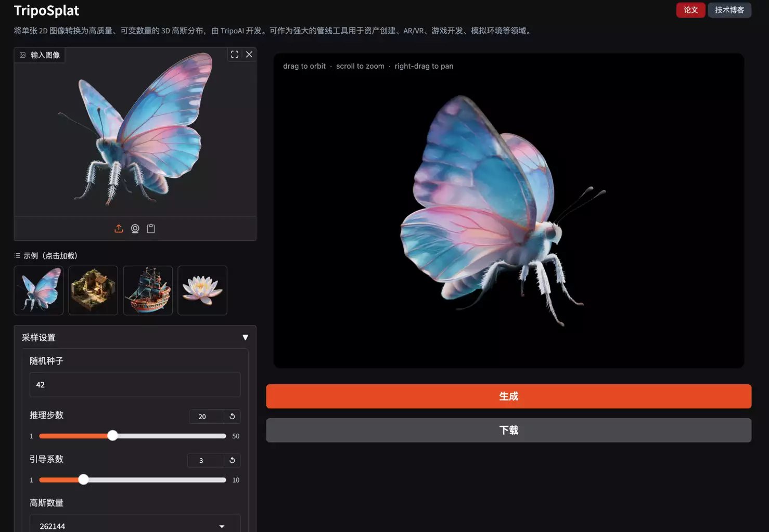Click the 随机种子 input field with 42

click(135, 385)
